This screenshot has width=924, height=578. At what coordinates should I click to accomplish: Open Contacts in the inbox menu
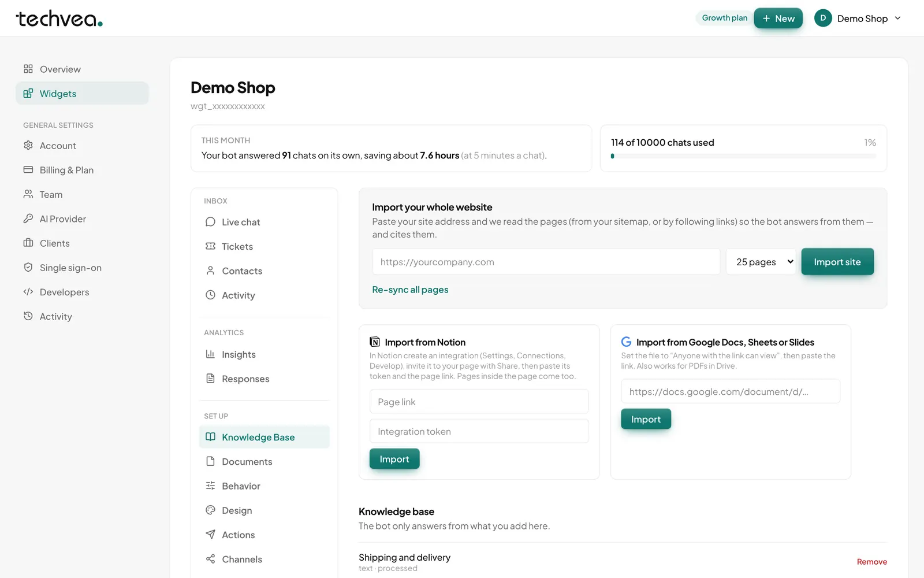click(264, 271)
